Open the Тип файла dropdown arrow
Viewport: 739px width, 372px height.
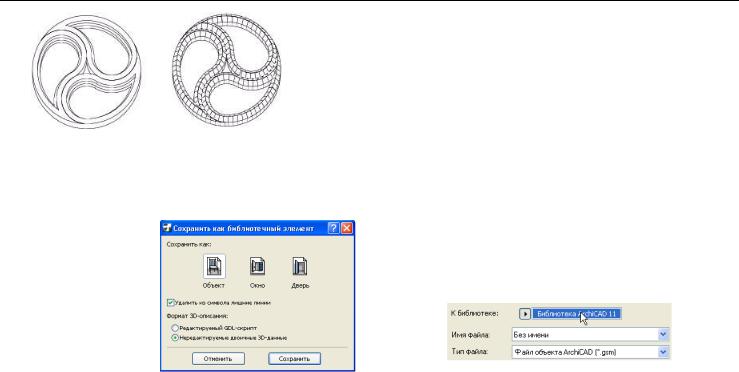pos(663,352)
